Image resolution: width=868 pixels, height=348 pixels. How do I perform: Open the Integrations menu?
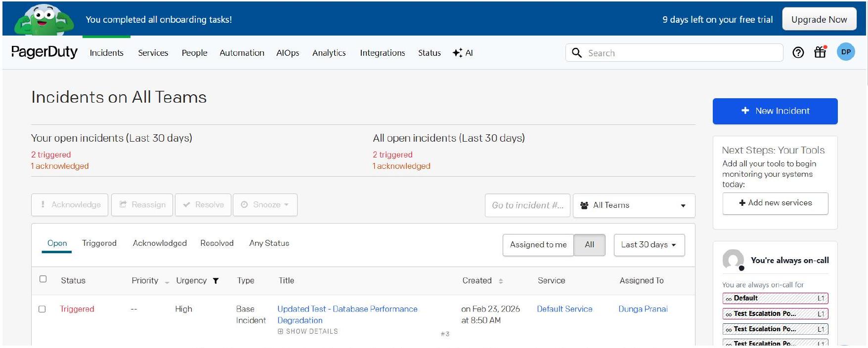(x=382, y=53)
